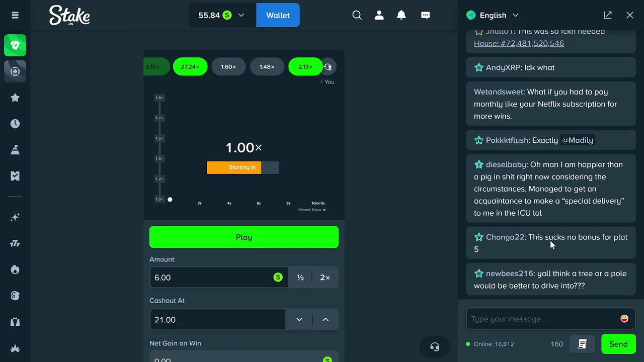Open the bookmark checkmark sidebar icon
This screenshot has height=362, width=644.
tap(15, 176)
